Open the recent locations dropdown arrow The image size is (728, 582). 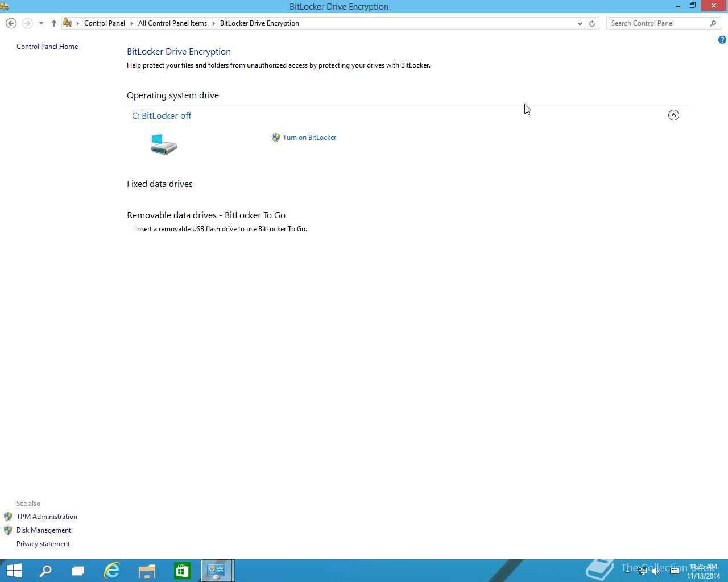(x=41, y=23)
